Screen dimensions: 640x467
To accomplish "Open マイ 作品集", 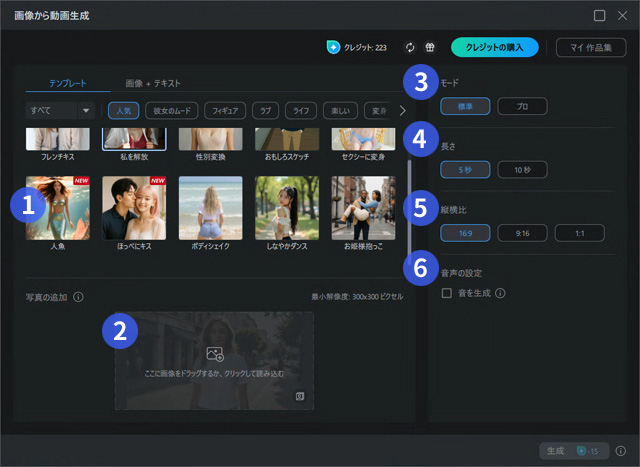I will pos(591,47).
